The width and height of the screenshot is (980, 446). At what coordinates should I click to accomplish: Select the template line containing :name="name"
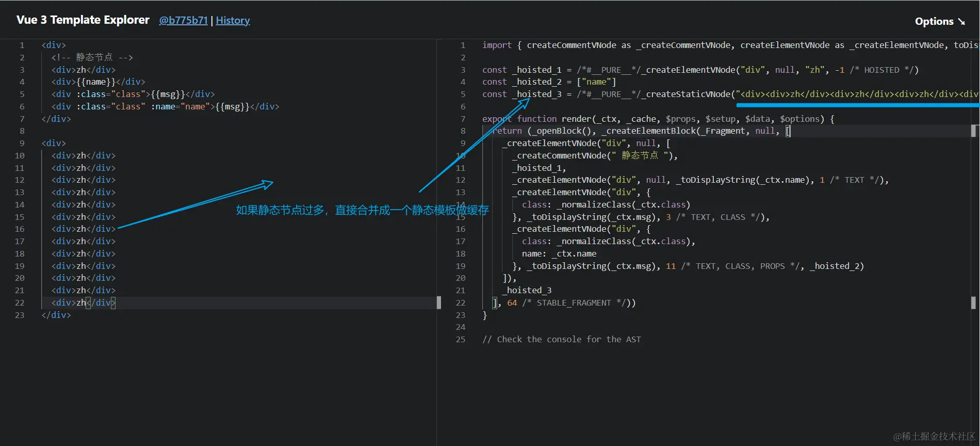coord(165,106)
